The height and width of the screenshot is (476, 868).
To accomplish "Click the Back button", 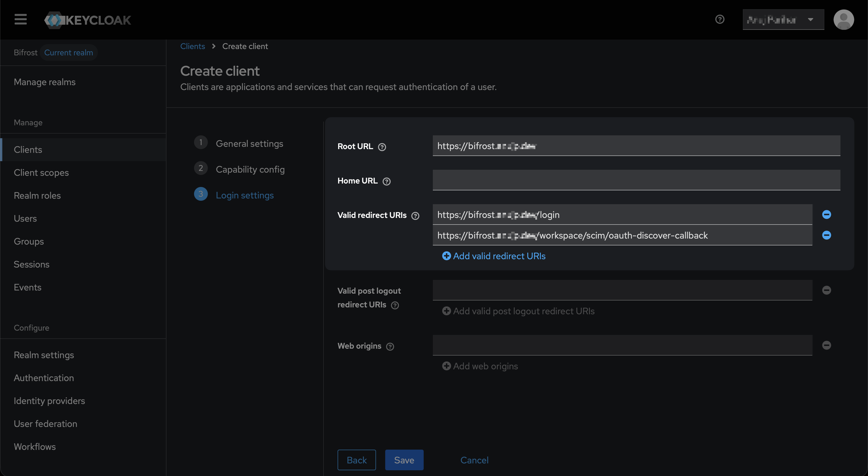I will (x=356, y=460).
